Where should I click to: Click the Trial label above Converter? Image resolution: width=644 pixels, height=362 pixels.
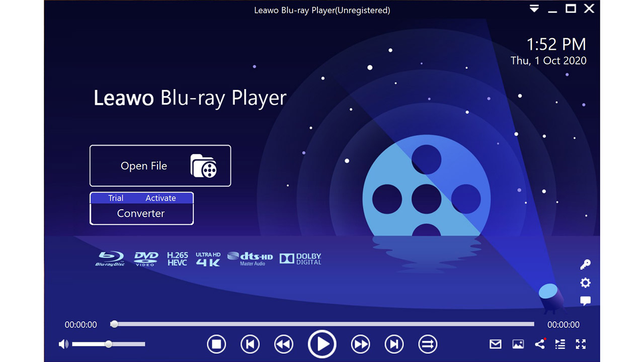pyautogui.click(x=116, y=198)
